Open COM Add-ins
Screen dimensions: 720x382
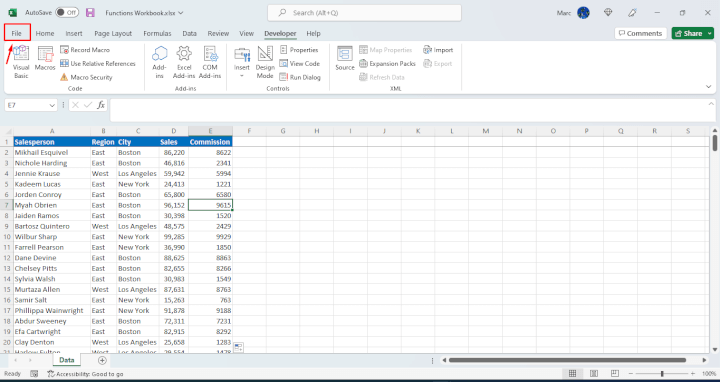[x=210, y=62]
